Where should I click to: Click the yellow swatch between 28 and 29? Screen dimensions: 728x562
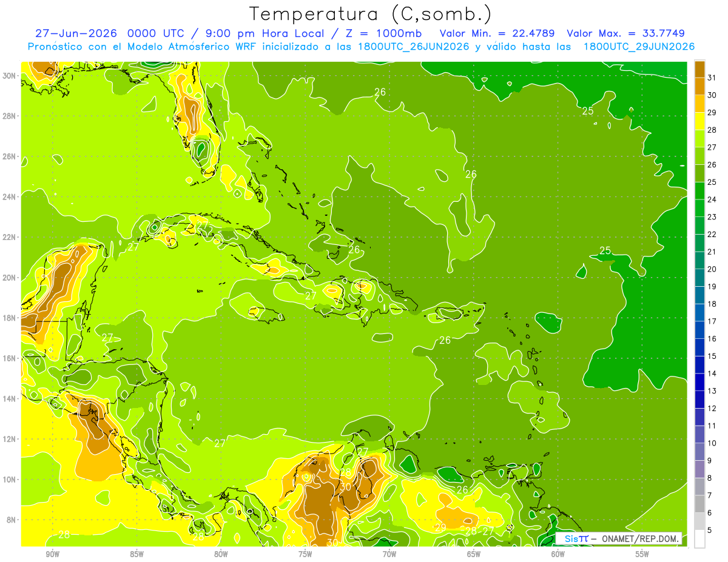tap(699, 121)
